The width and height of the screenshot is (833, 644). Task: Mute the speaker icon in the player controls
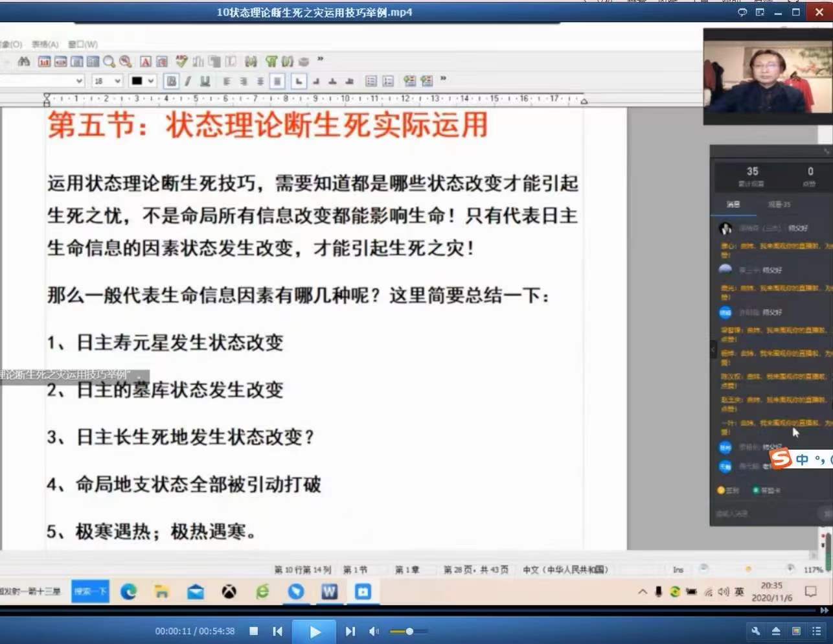374,630
